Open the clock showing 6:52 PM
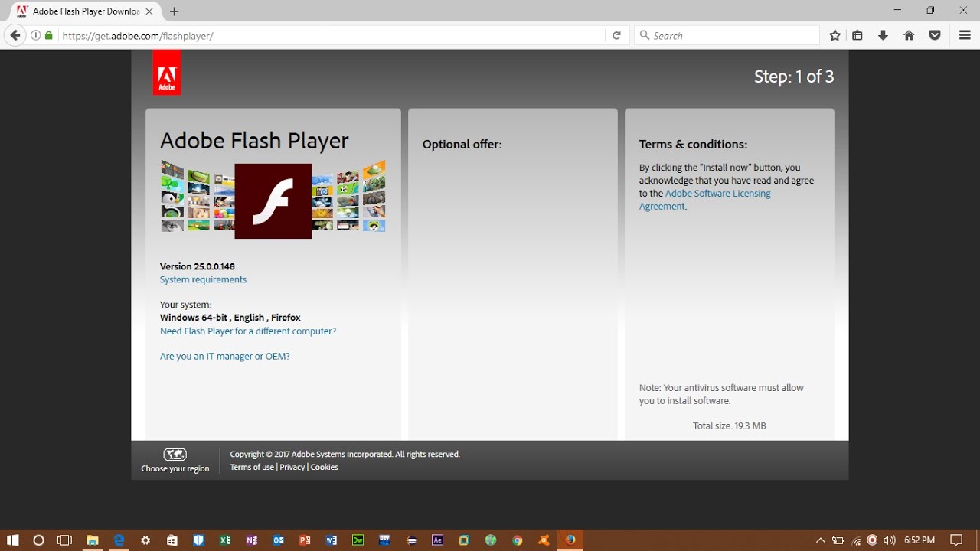This screenshot has height=551, width=980. (x=919, y=540)
